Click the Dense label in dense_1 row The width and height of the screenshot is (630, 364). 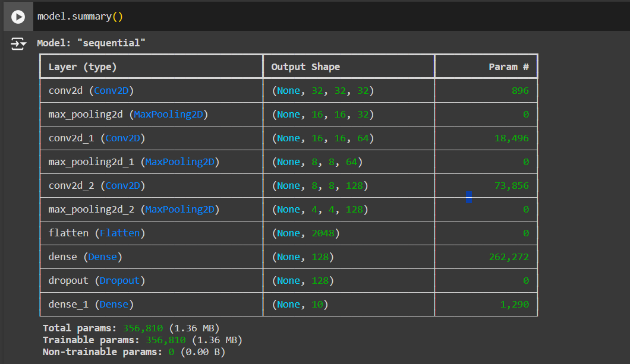pos(114,304)
